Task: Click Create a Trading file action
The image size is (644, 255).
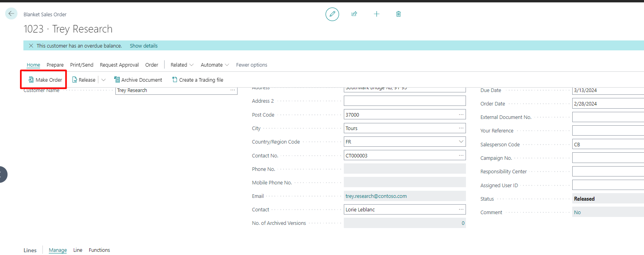Action: (x=197, y=80)
